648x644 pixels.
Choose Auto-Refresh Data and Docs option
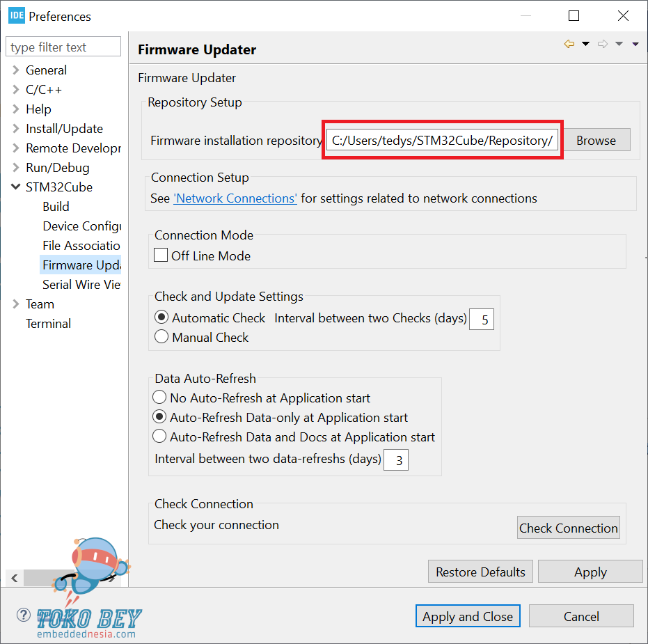(159, 437)
